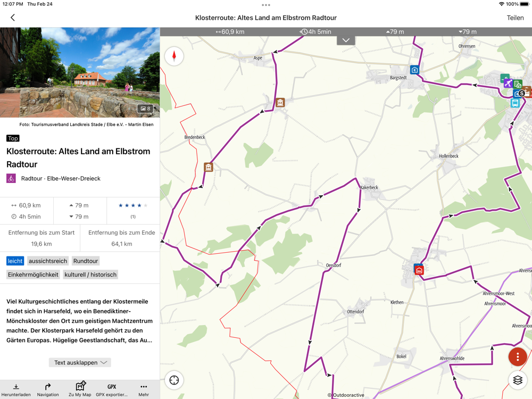This screenshot has height=399, width=532.
Task: Select the Rundtour tag
Action: 86,261
